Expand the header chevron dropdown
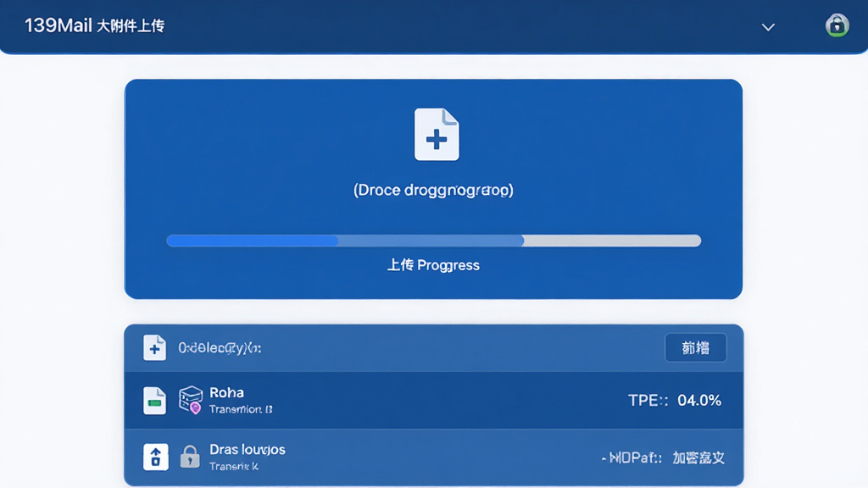Screen dimensions: 868x488 pos(768,27)
